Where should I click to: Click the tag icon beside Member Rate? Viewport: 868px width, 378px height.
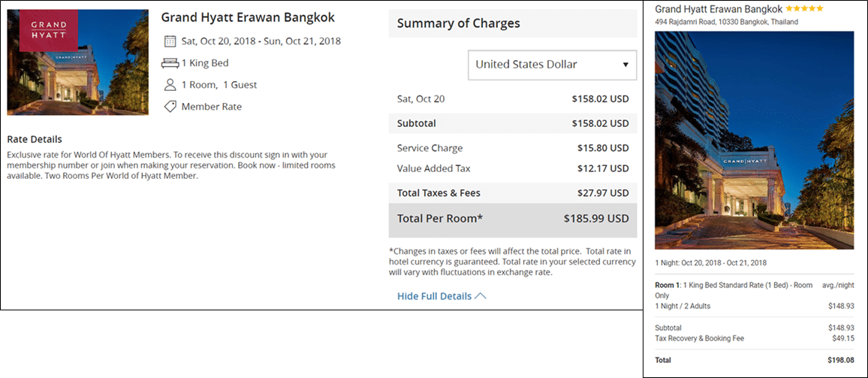(x=170, y=107)
